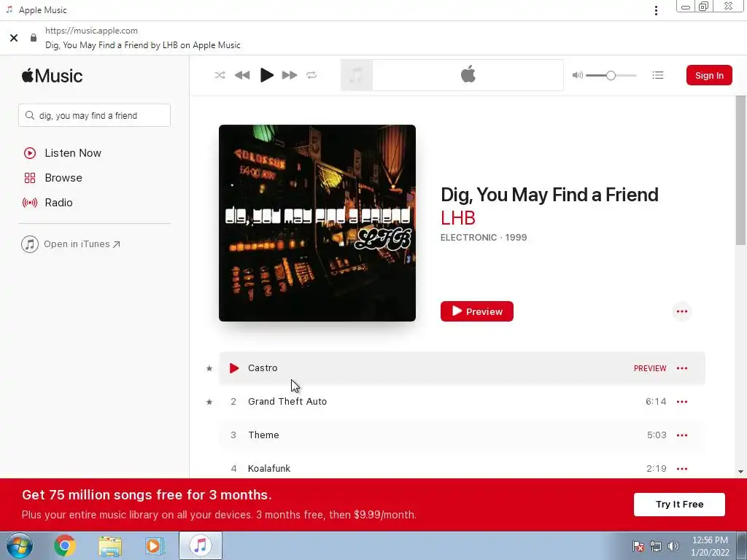
Task: Open more options for Theme
Action: (682, 435)
